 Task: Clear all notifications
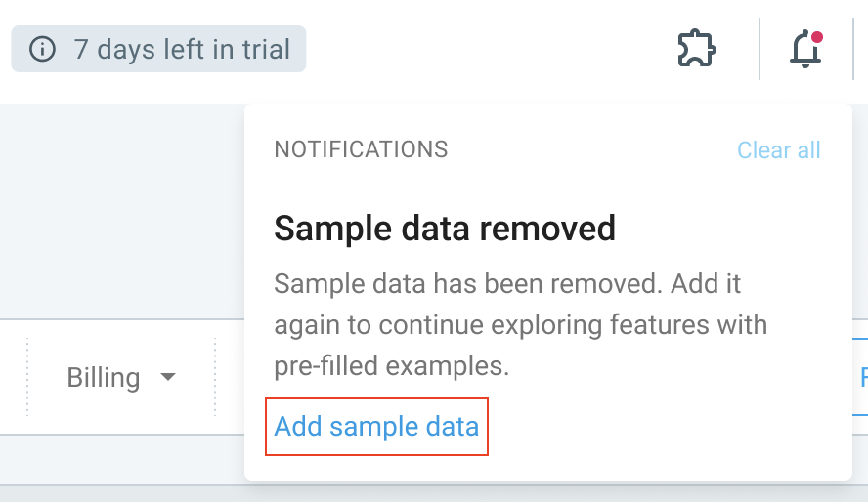[x=778, y=150]
